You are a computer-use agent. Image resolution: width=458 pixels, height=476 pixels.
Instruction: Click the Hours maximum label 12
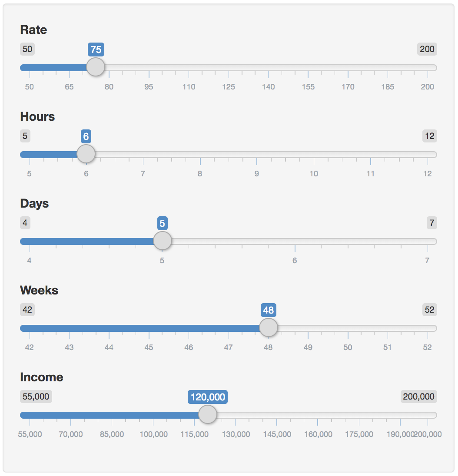(429, 136)
